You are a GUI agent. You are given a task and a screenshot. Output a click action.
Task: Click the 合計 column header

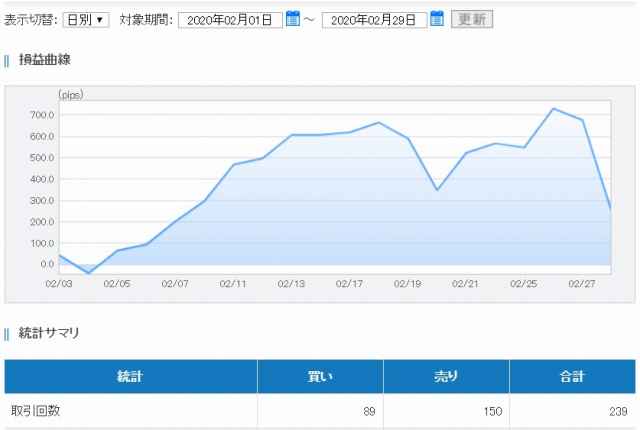point(573,376)
